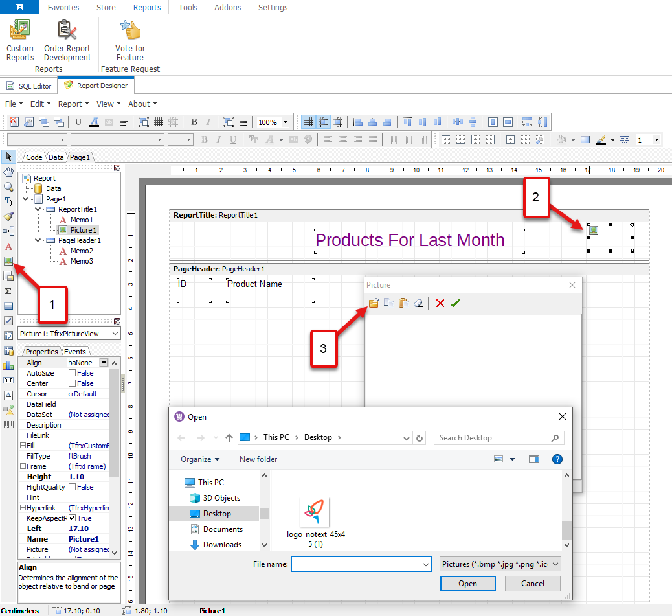Select the logo_notext_45x45 file thumbnail
The width and height of the screenshot is (672, 616).
coord(315,513)
